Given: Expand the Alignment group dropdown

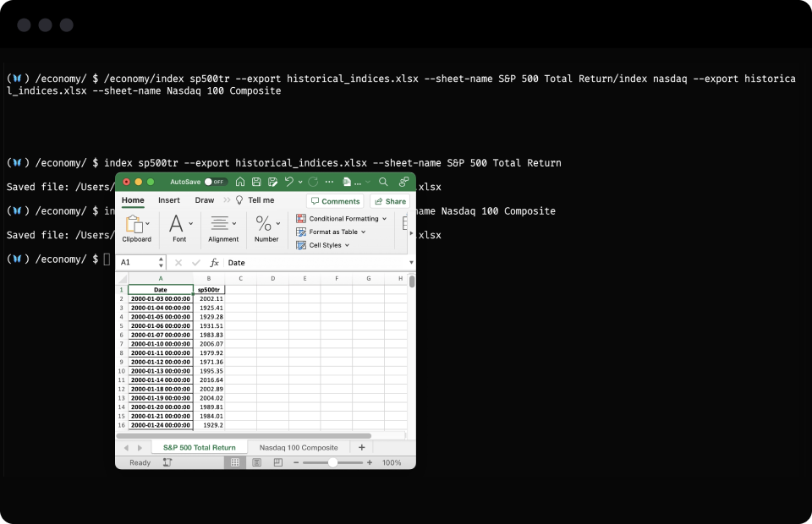Looking at the screenshot, I should (x=234, y=223).
